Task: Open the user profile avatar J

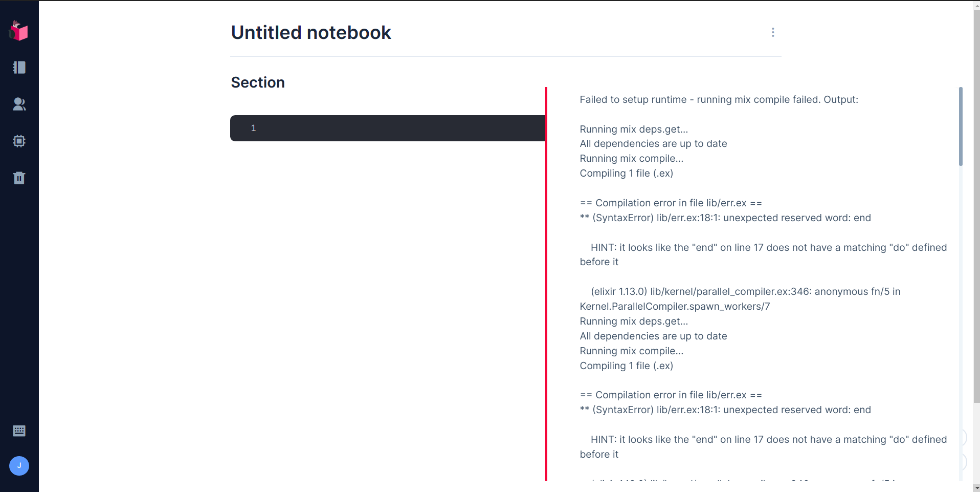Action: tap(19, 466)
